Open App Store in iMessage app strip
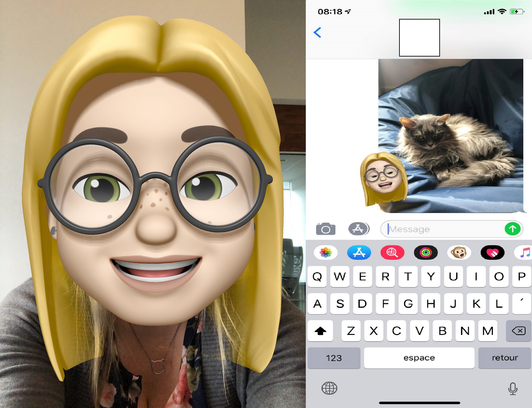This screenshot has width=532, height=408. [359, 253]
